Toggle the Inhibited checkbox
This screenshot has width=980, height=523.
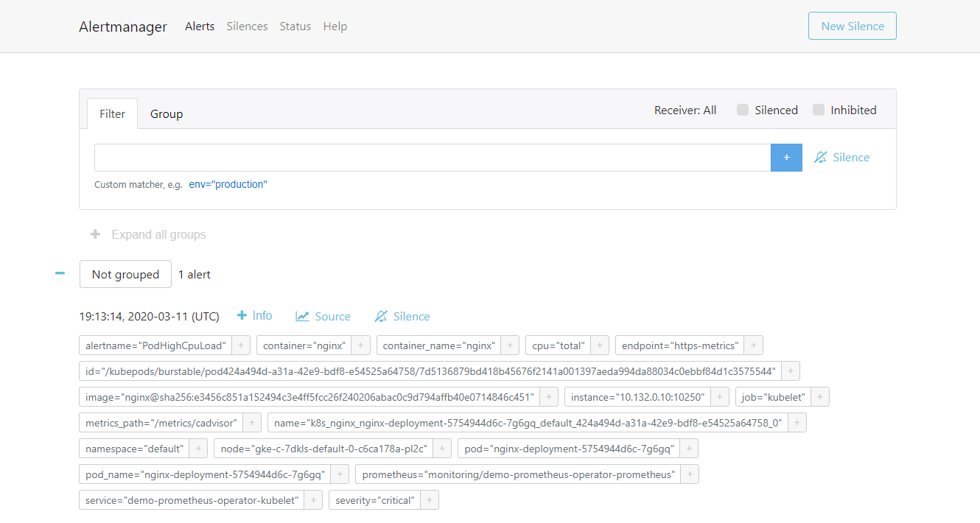point(819,110)
